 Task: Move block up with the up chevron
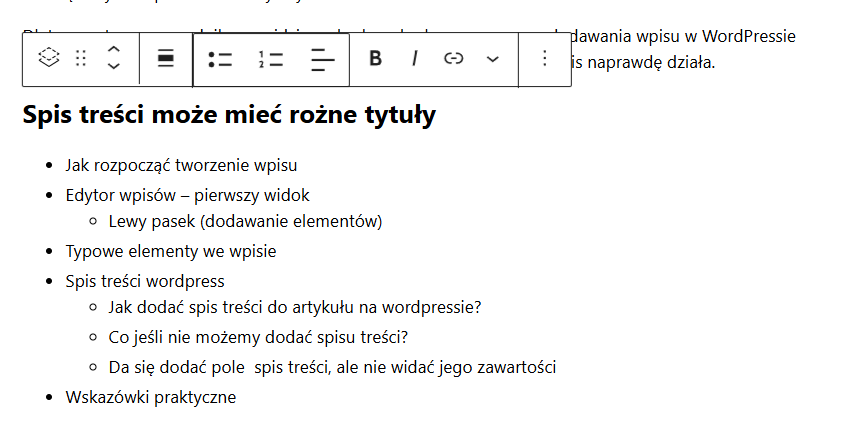click(x=114, y=49)
